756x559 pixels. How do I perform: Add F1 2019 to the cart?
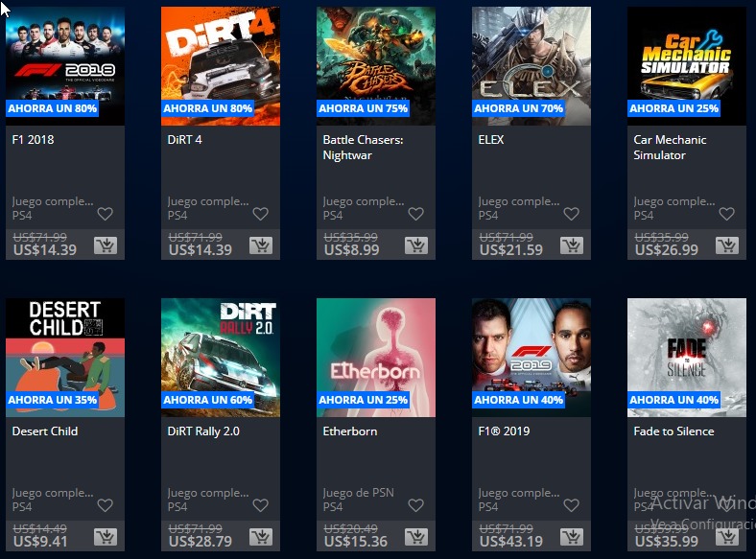[572, 537]
